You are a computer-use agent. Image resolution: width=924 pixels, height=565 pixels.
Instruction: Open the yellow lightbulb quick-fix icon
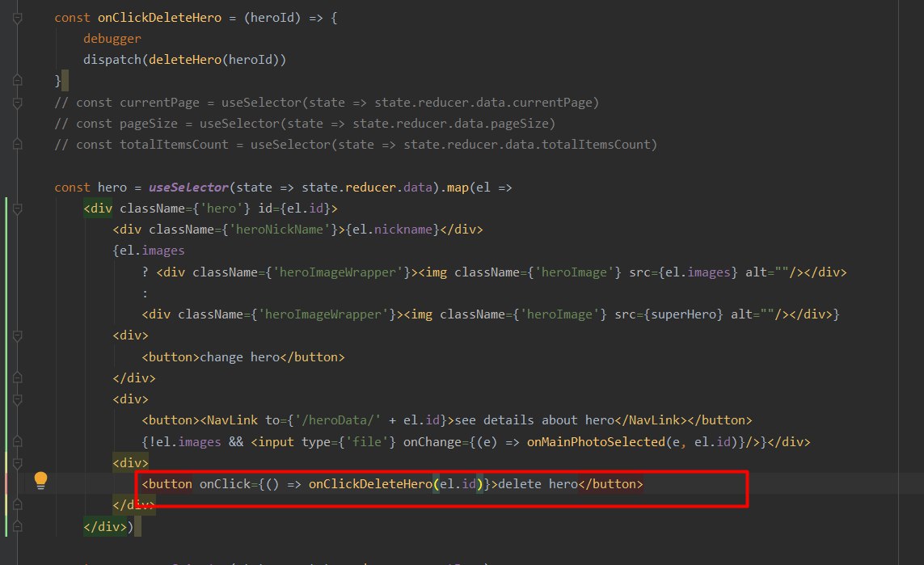pyautogui.click(x=40, y=481)
